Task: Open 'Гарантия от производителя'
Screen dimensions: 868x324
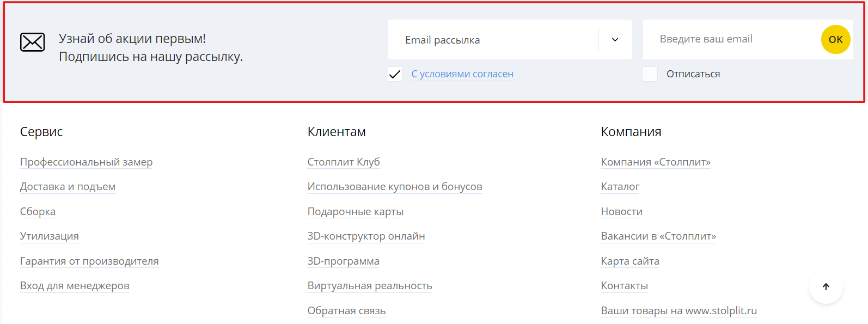Action: click(90, 261)
